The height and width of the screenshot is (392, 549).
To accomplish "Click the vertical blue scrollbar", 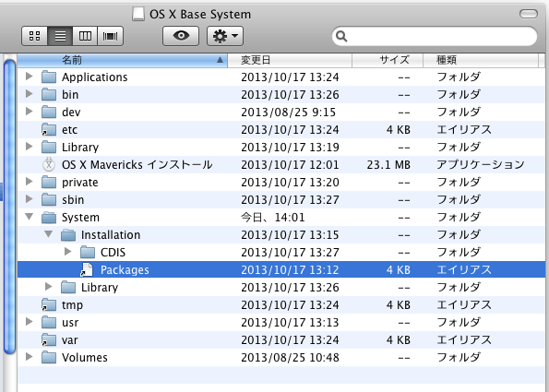I will (x=10, y=207).
